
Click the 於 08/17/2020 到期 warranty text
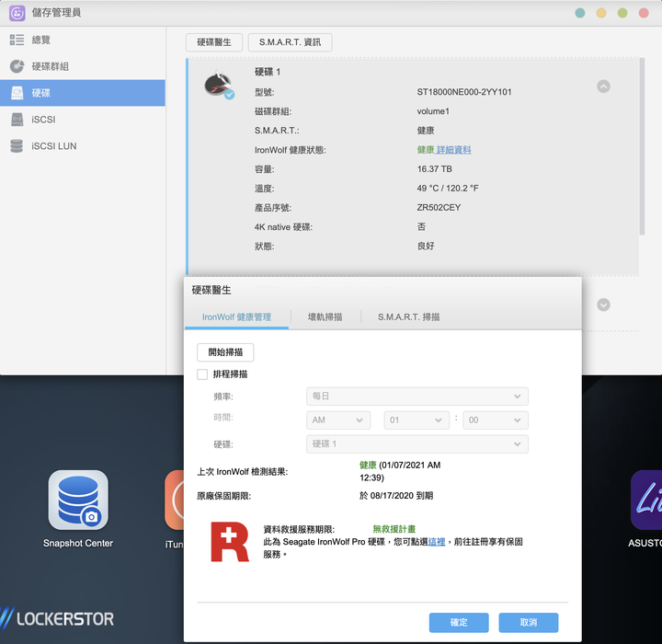tap(396, 496)
